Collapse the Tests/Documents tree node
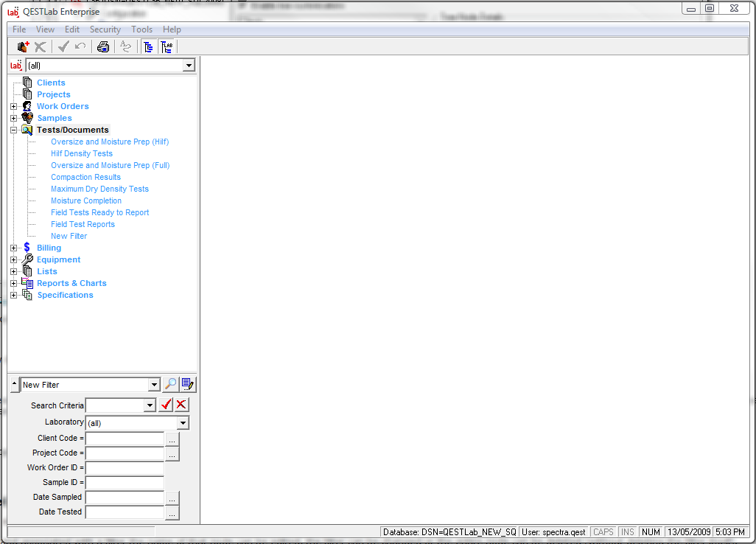Screen dimensions: 756x544 13,130
